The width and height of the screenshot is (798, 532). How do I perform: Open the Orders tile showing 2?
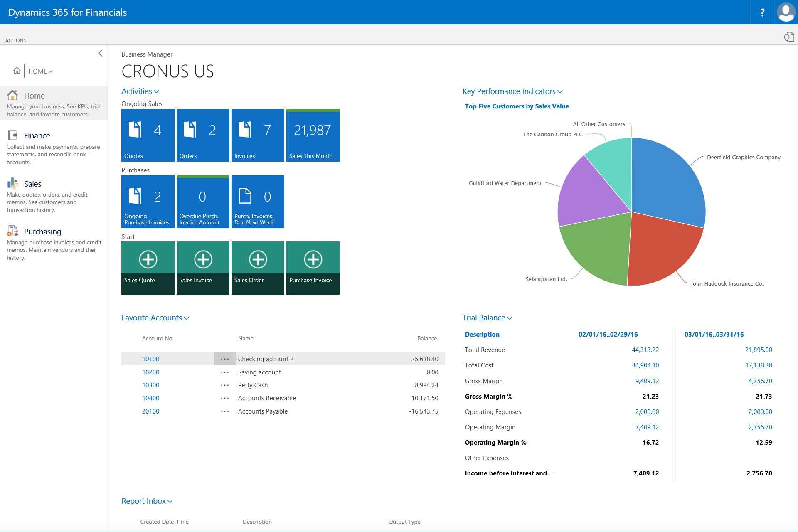[x=203, y=135]
